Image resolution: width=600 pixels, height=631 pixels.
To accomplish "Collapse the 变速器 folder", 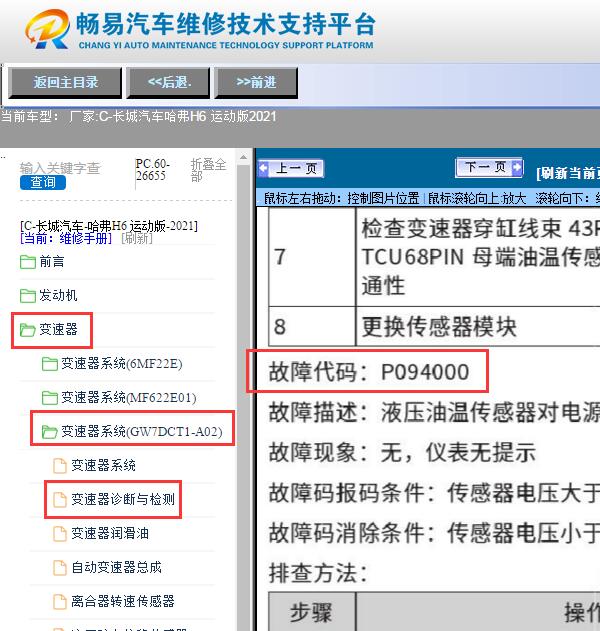I will 58,330.
